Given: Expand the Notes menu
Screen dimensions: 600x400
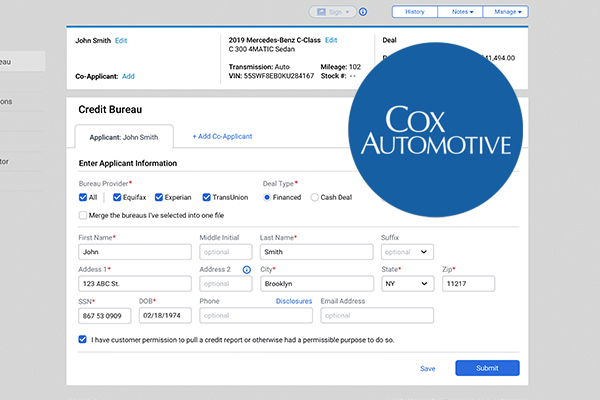Looking at the screenshot, I should point(460,11).
